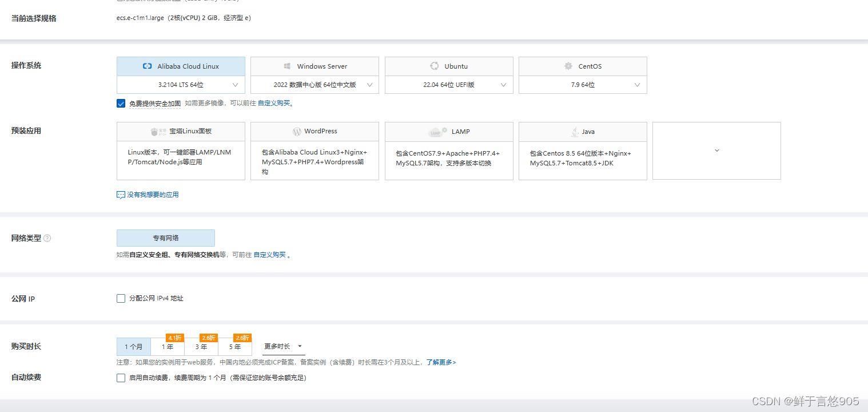Viewport: 868px width, 412px height.
Task: Select Windows Server operating system
Action: (314, 66)
